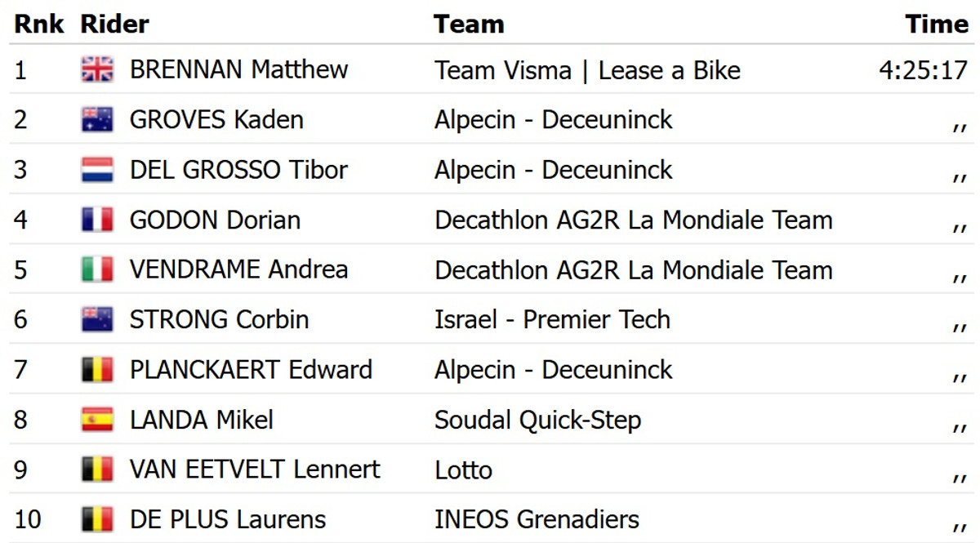980x543 pixels.
Task: Open Soudal Quick-Step team page
Action: [x=537, y=420]
